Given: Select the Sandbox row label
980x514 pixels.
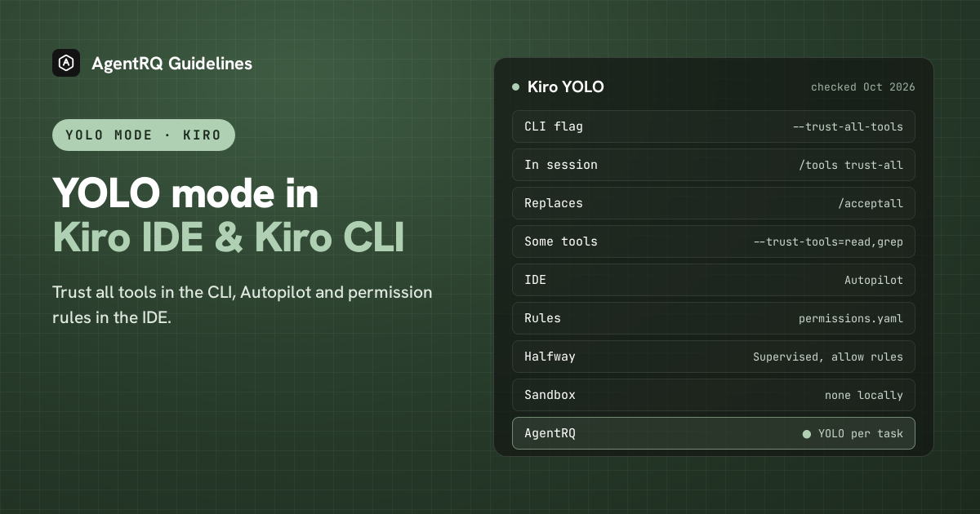Looking at the screenshot, I should 550,395.
